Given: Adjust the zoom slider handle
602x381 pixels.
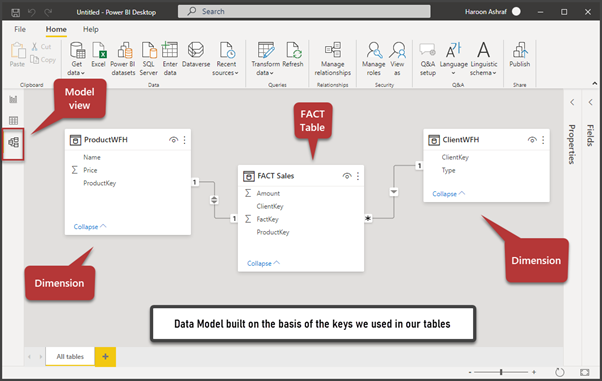Looking at the screenshot, I should 501,372.
